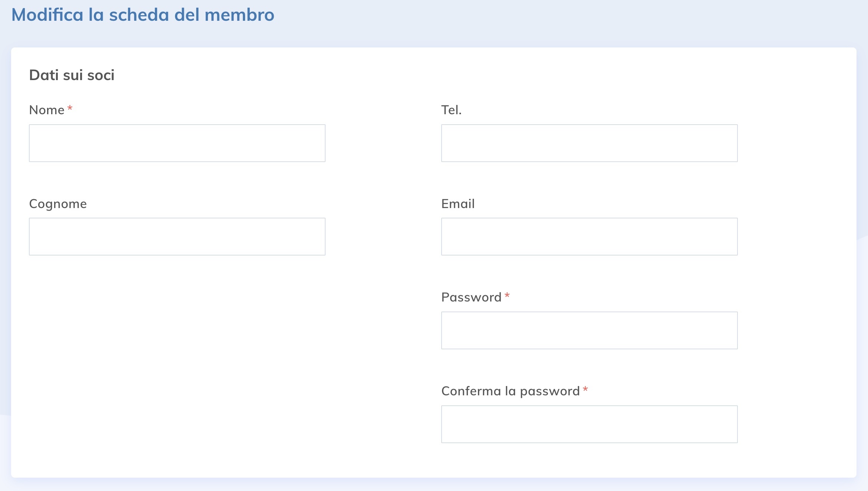Click the Conferma la password input field
Viewport: 868px width, 491px height.
tap(589, 424)
